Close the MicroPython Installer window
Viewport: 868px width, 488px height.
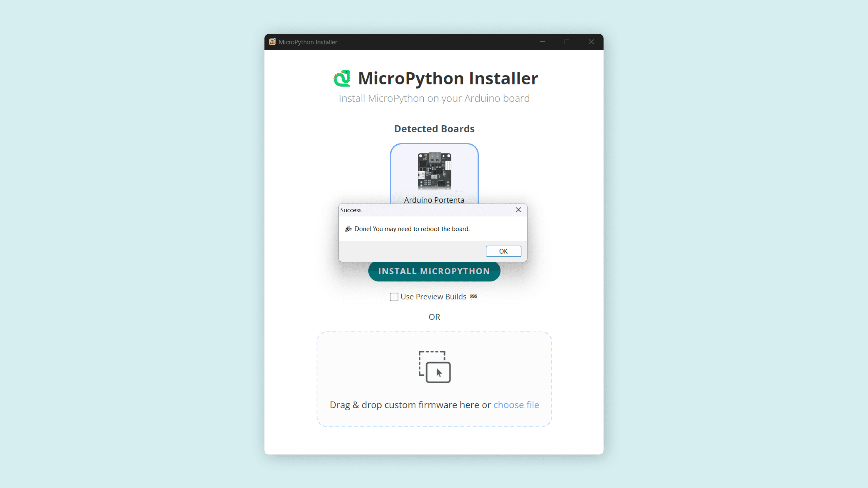[x=591, y=42]
